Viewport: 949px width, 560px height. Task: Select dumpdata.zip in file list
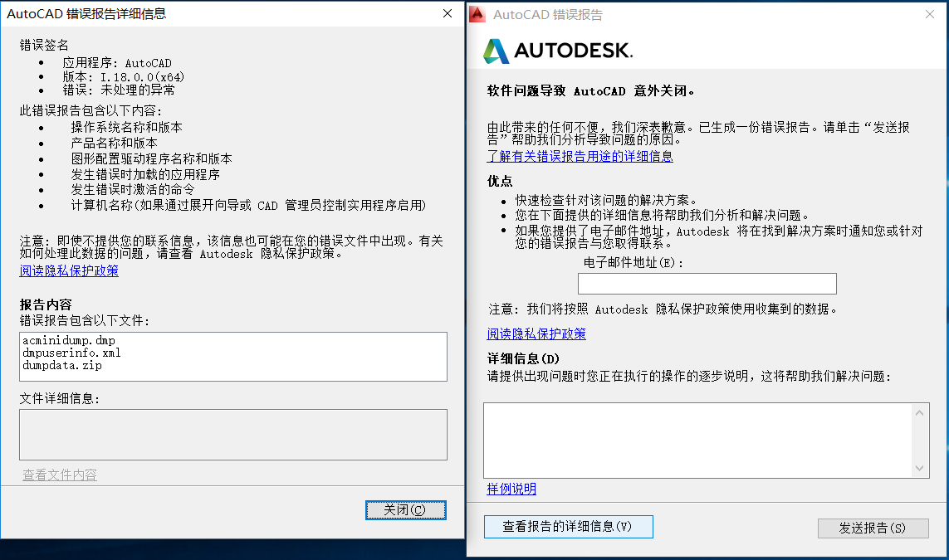pos(61,365)
